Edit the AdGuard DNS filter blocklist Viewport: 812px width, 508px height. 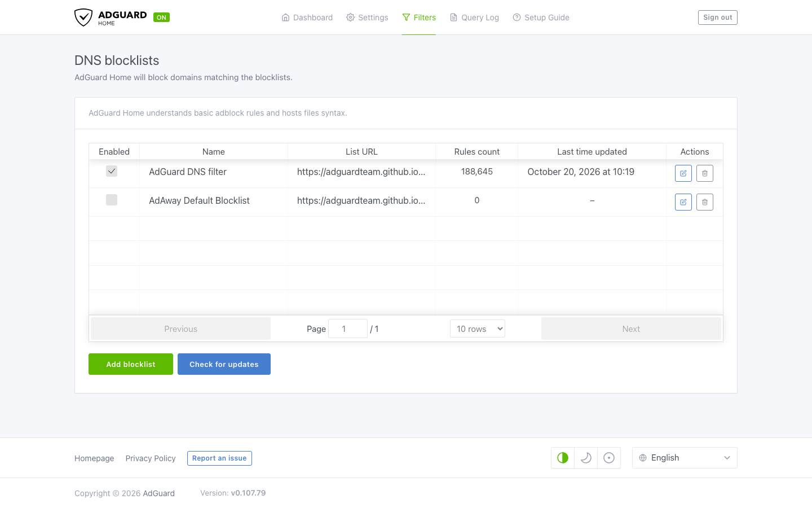pos(683,173)
